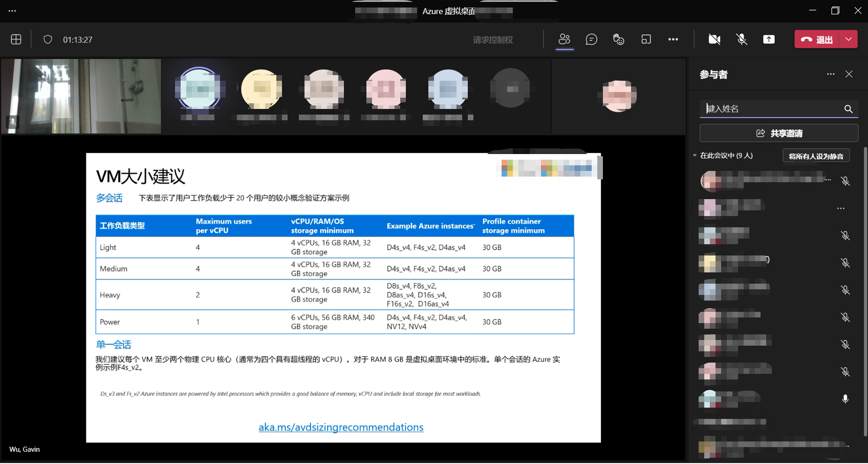Restore the window with title bar button
Viewport: 868px width, 464px height.
pos(835,10)
